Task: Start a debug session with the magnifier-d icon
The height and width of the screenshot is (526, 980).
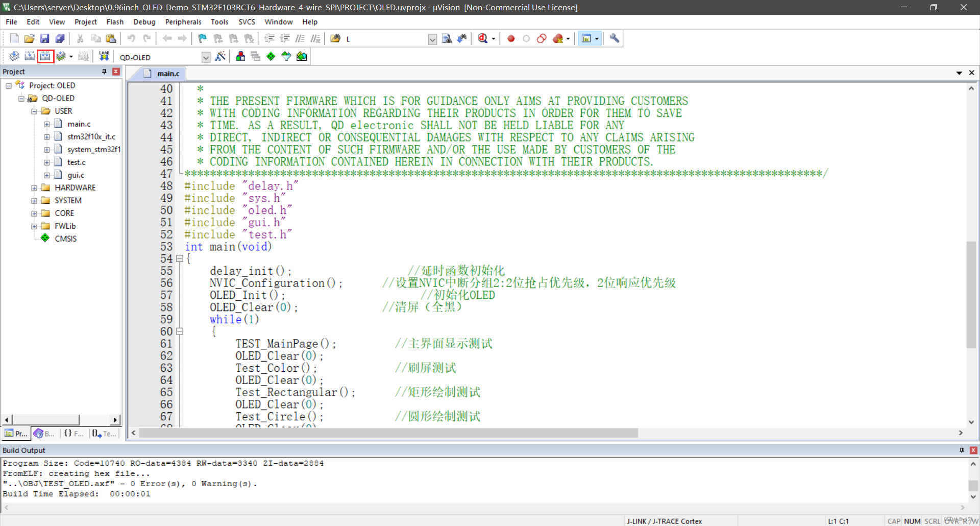Action: (x=483, y=38)
